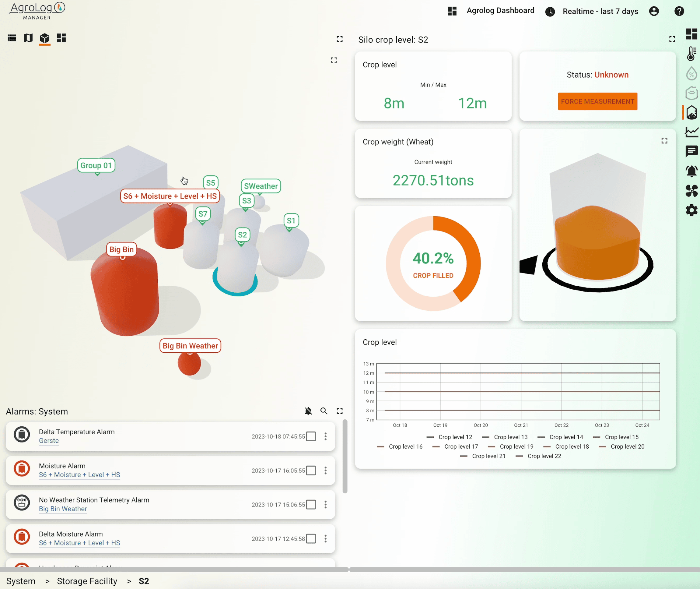Open the trend chart sidebar icon
The width and height of the screenshot is (700, 589).
tap(691, 132)
